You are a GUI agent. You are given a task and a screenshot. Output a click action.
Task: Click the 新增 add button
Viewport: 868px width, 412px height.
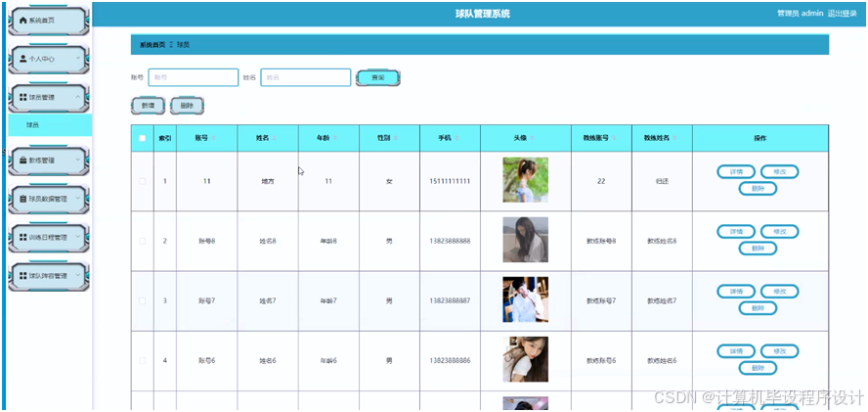[148, 106]
